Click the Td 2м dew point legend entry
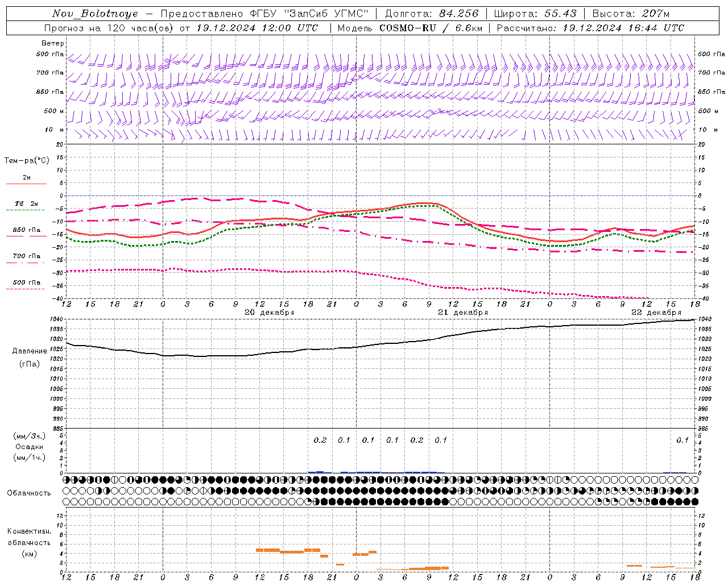728x582 pixels. [26, 203]
